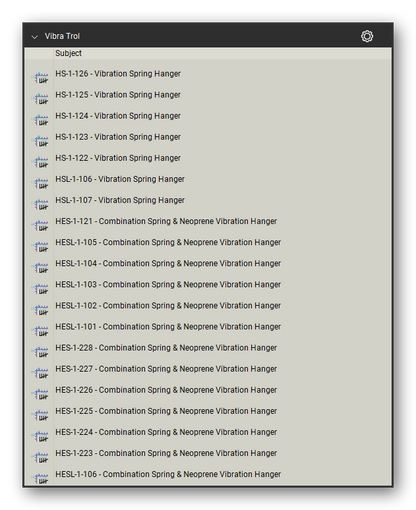This screenshot has height=510, width=416.
Task: Click the hanger icon beside HESL-1-106 Combination Spring
Action: [40, 478]
